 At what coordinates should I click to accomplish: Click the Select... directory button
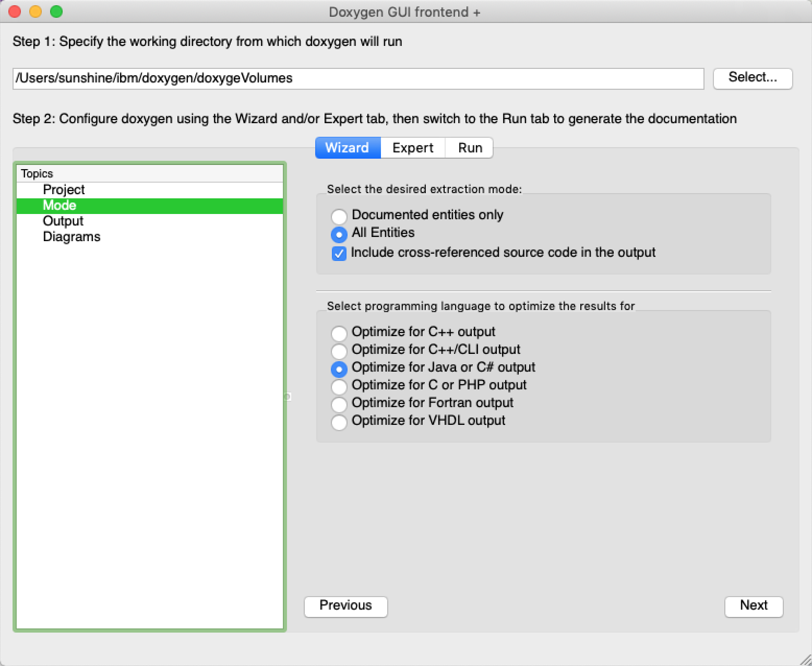(x=753, y=78)
